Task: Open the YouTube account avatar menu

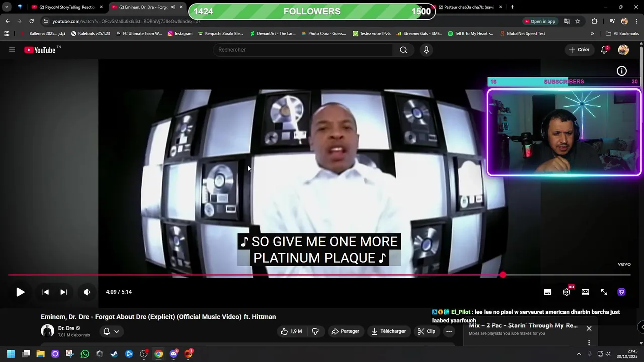Action: pos(623,50)
